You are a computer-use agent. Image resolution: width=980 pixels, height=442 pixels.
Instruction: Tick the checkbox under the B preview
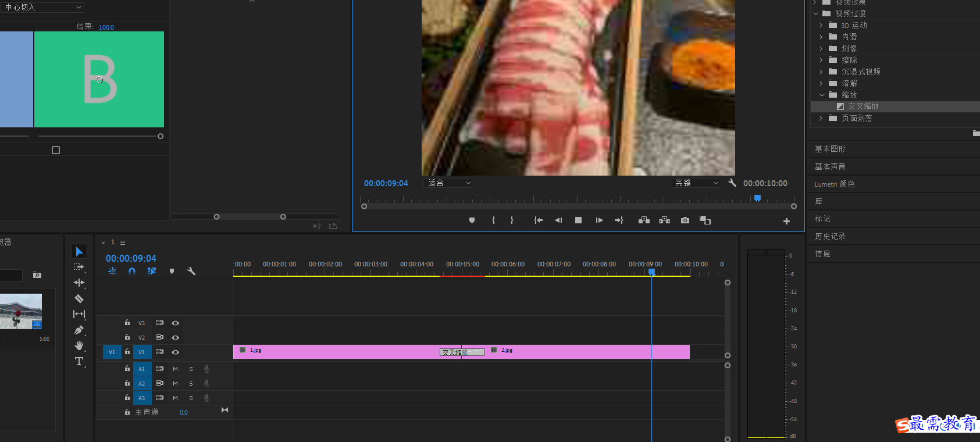point(56,150)
